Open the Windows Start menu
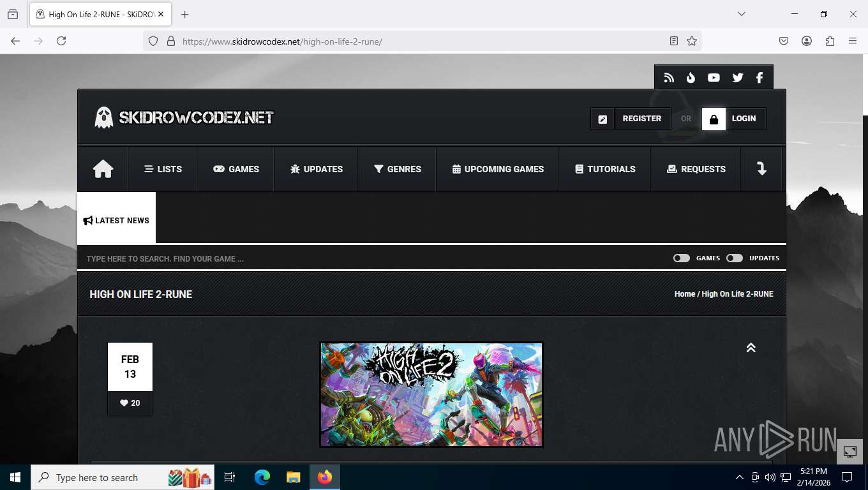This screenshot has height=490, width=868. point(15,477)
